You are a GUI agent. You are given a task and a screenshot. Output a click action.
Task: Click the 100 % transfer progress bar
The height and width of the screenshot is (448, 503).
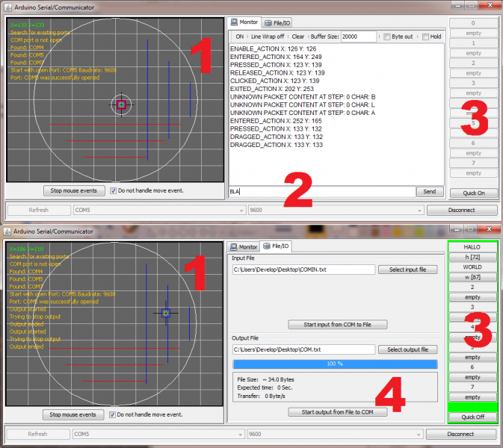click(336, 364)
